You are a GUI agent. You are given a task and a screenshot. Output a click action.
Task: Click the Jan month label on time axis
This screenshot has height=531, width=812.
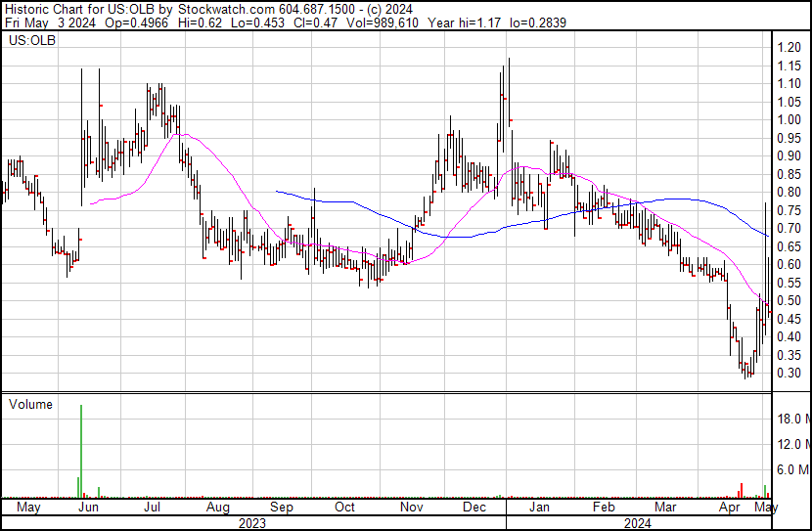pyautogui.click(x=539, y=508)
